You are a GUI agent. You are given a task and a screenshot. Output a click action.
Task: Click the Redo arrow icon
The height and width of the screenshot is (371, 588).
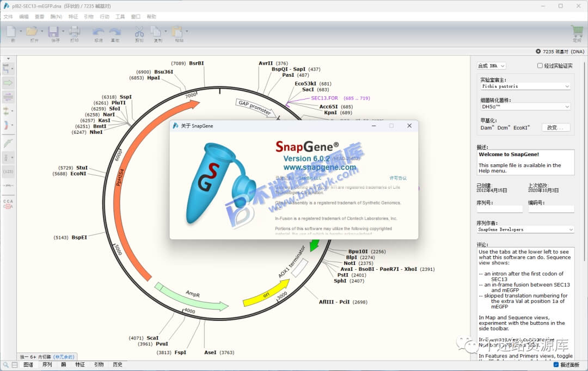(115, 32)
